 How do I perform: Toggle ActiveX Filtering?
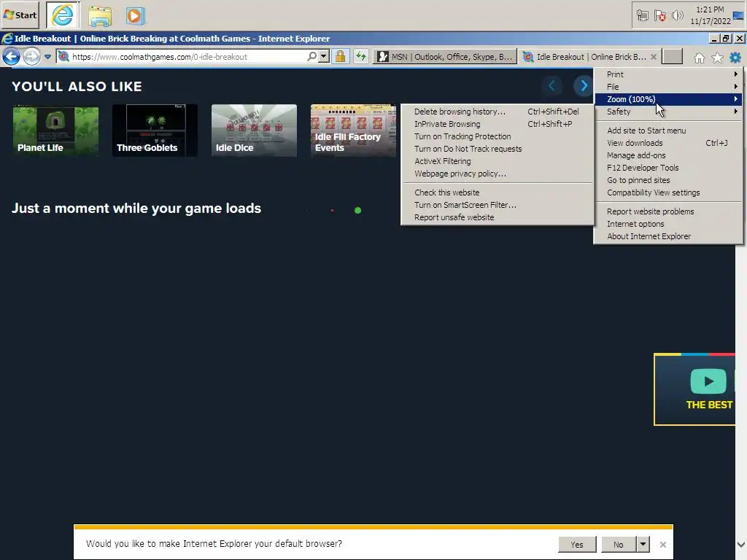(498, 161)
